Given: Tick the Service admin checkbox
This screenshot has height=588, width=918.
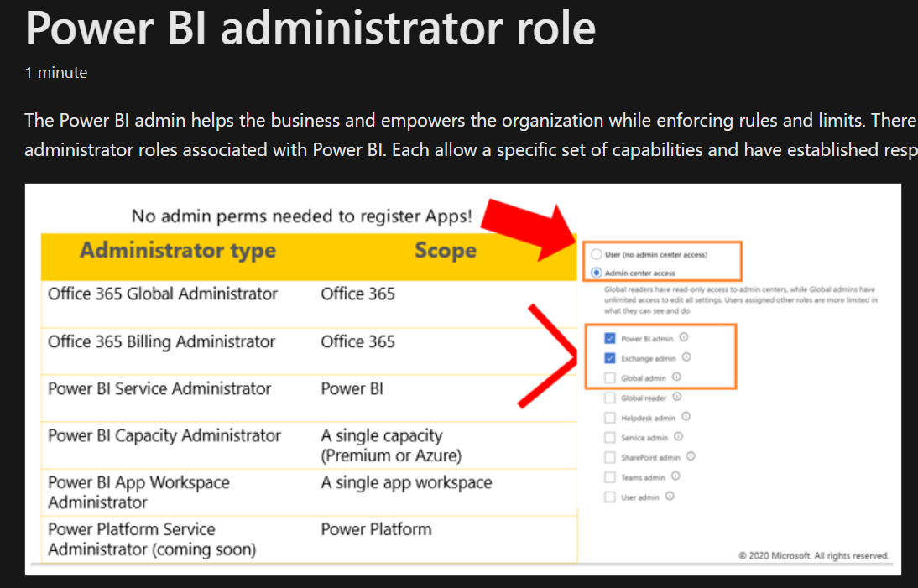Looking at the screenshot, I should pos(609,438).
